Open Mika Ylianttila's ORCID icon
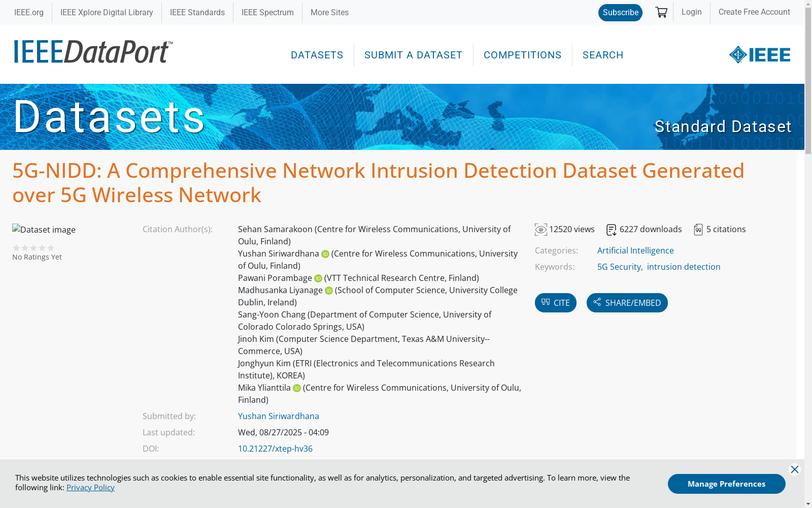 pos(297,388)
